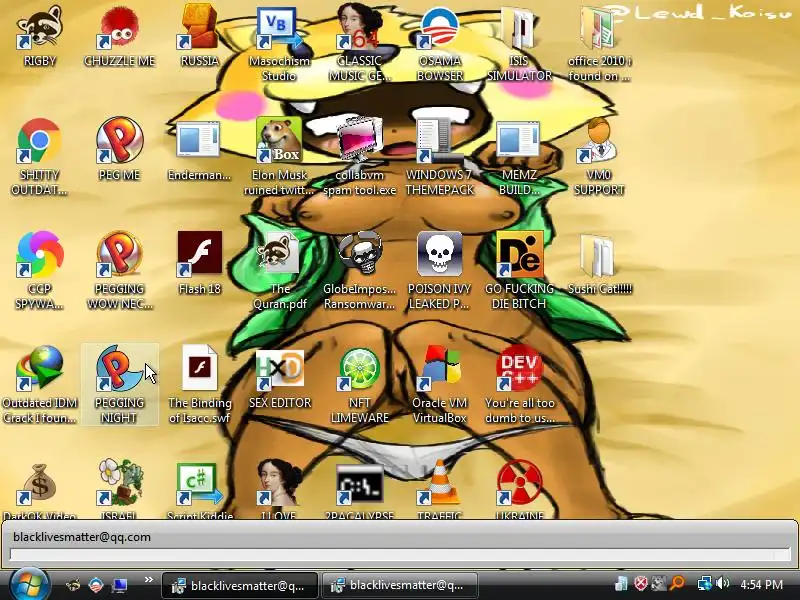800x600 pixels.
Task: Open the RUSSIA desktop shortcut
Action: [x=199, y=27]
